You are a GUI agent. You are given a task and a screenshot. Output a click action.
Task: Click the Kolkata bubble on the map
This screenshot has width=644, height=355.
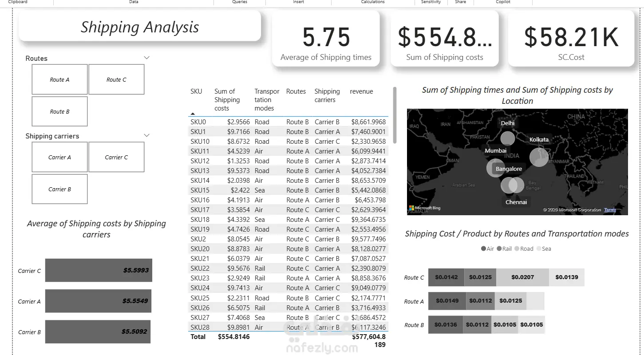click(x=539, y=158)
